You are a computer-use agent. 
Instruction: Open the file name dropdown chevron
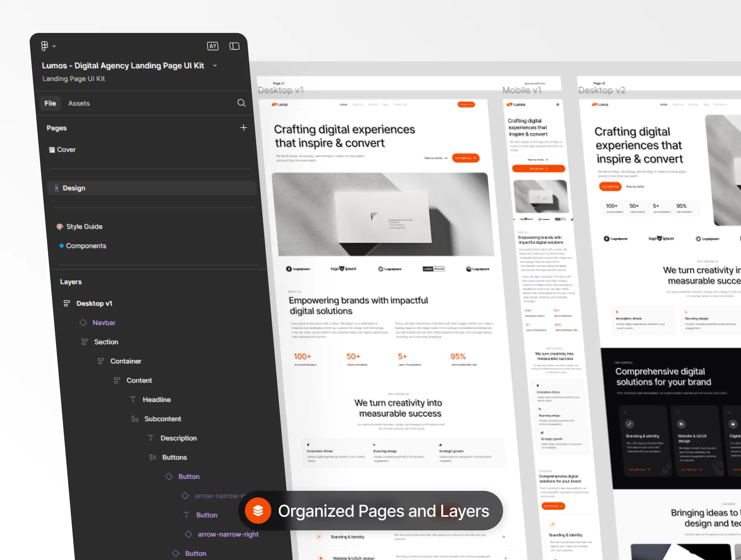coord(215,65)
